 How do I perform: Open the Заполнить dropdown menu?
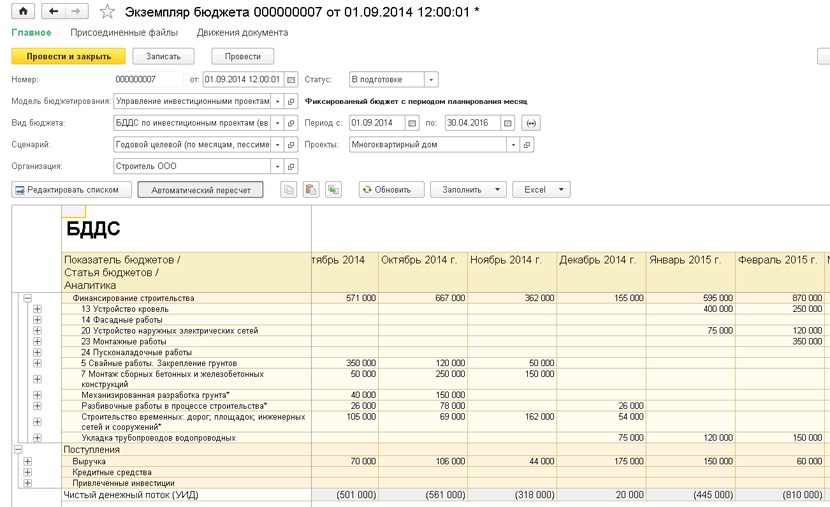click(x=468, y=189)
